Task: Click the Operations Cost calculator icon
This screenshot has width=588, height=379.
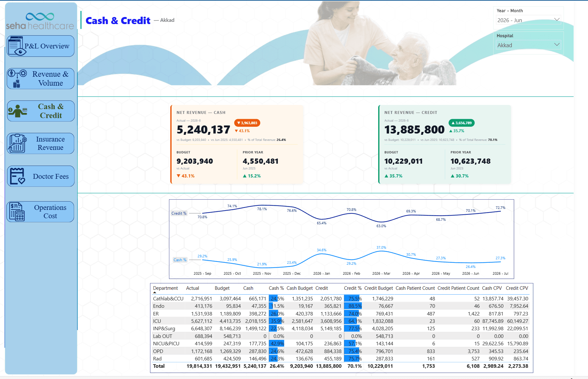Action: tap(17, 211)
